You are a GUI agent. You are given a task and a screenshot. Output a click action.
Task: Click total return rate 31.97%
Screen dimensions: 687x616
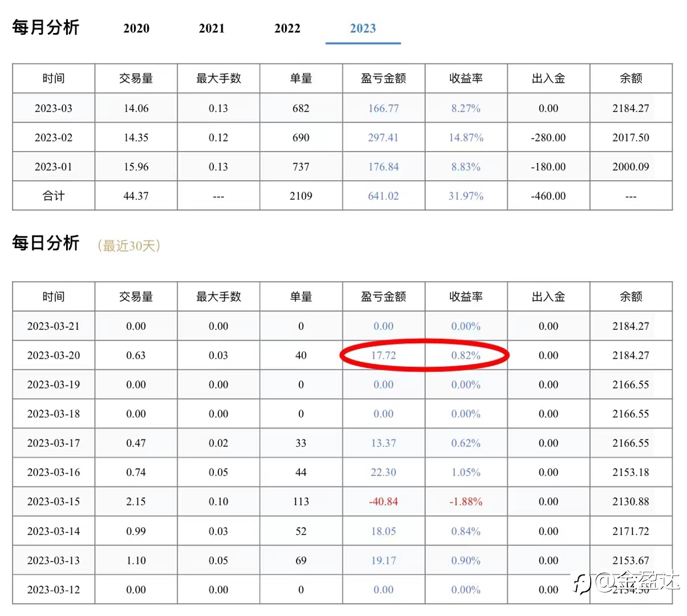click(x=466, y=196)
